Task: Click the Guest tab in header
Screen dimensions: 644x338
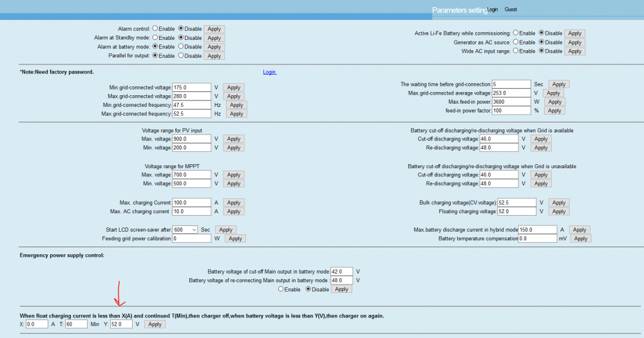Action: pyautogui.click(x=511, y=10)
